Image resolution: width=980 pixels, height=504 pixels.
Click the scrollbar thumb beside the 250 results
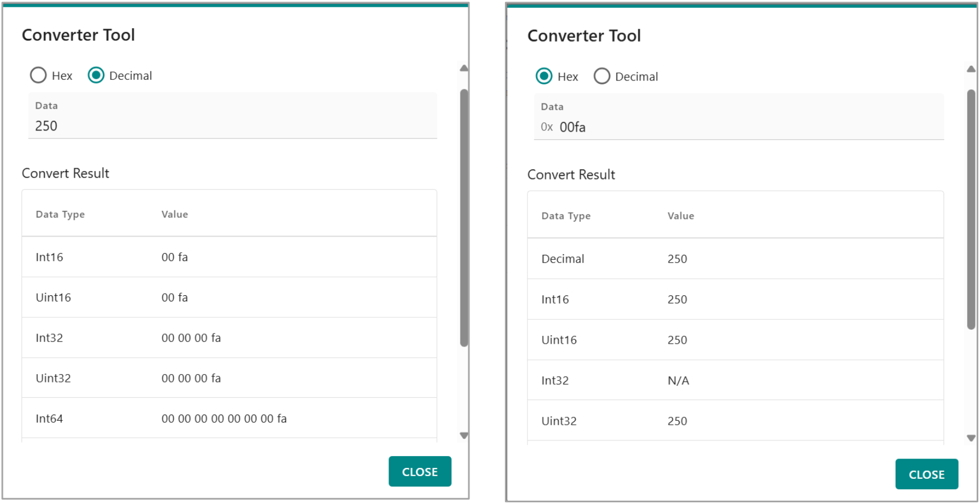point(971,208)
